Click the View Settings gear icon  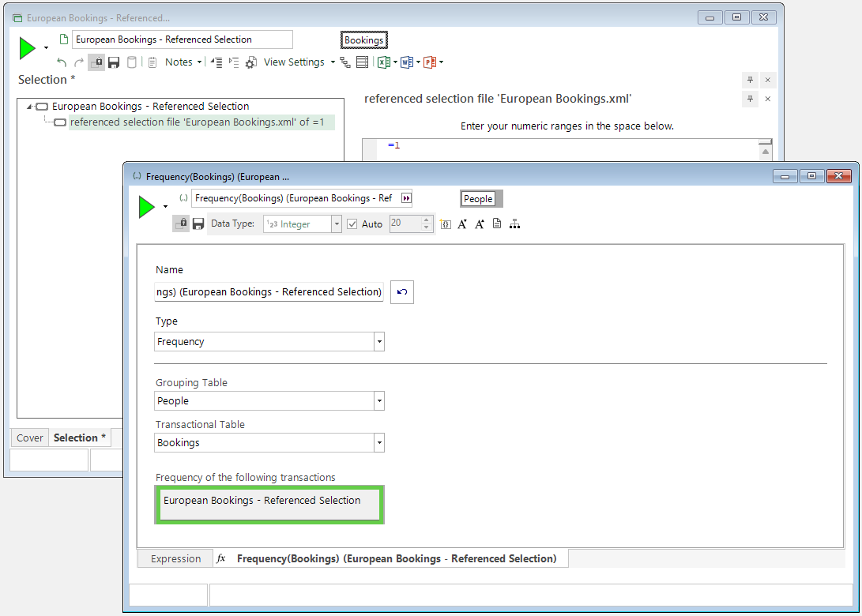pyautogui.click(x=251, y=62)
